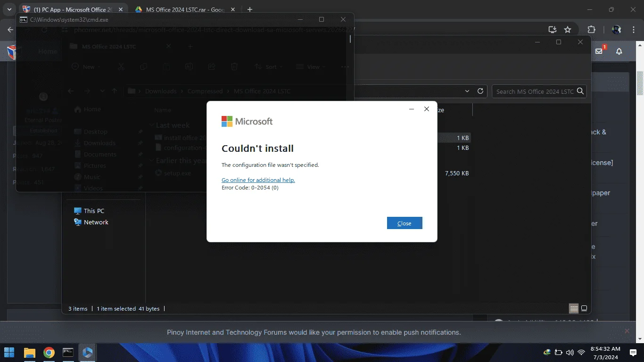Image resolution: width=644 pixels, height=362 pixels.
Task: Refresh the File Explorer folder view
Action: click(480, 91)
